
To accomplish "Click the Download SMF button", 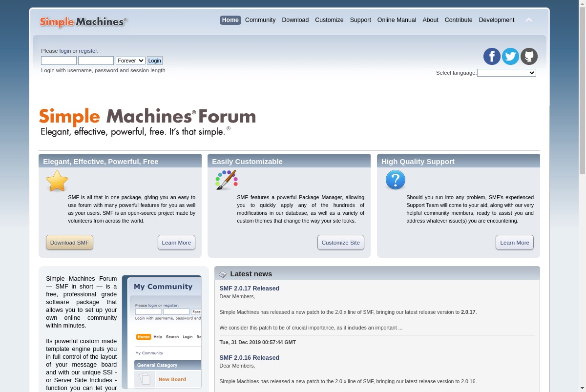I will (69, 243).
